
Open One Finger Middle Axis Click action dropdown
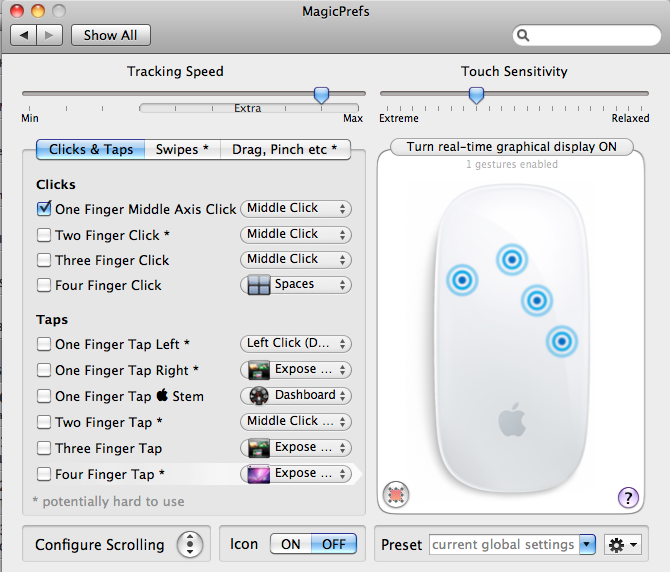(296, 208)
